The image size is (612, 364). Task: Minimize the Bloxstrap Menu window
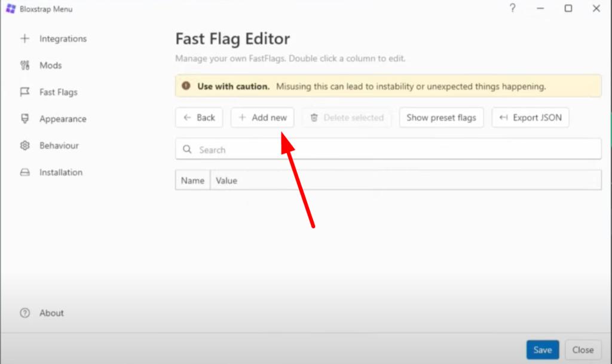[540, 8]
